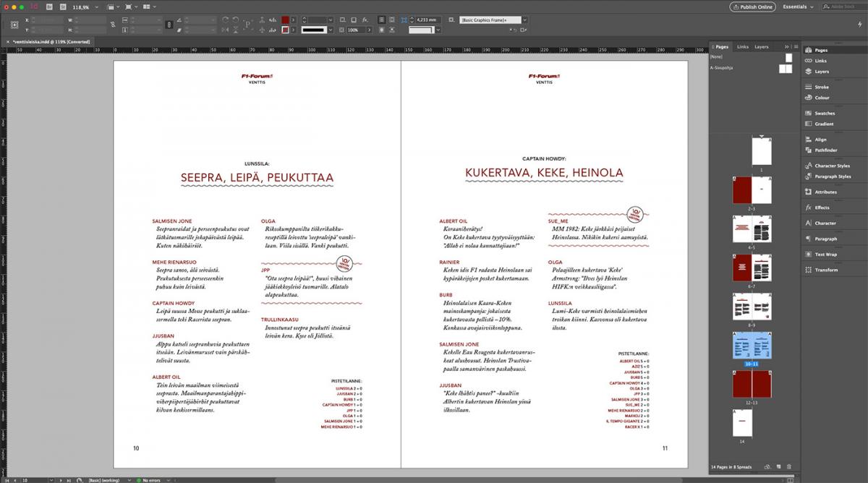Open the Gradient panel in the dock
The image size is (868, 483).
click(824, 124)
